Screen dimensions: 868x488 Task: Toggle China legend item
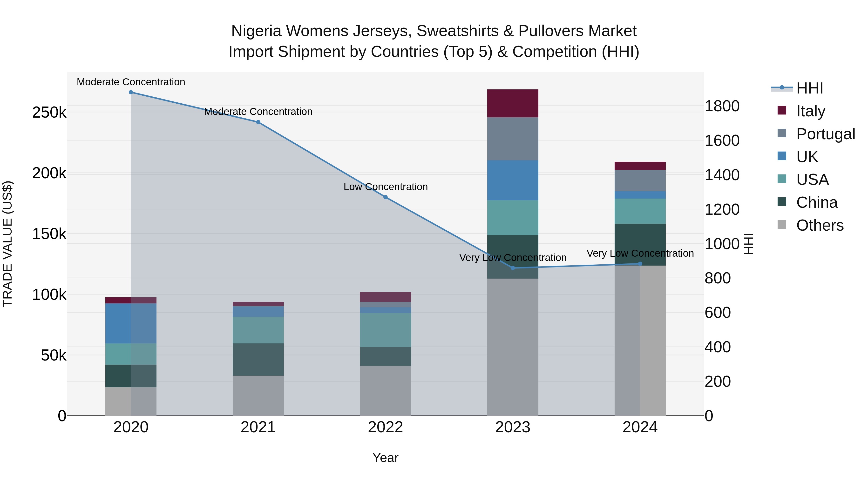(816, 202)
